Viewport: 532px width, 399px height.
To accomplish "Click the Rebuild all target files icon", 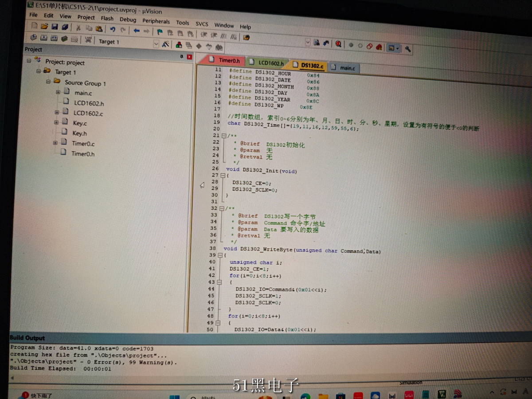I will [x=54, y=39].
